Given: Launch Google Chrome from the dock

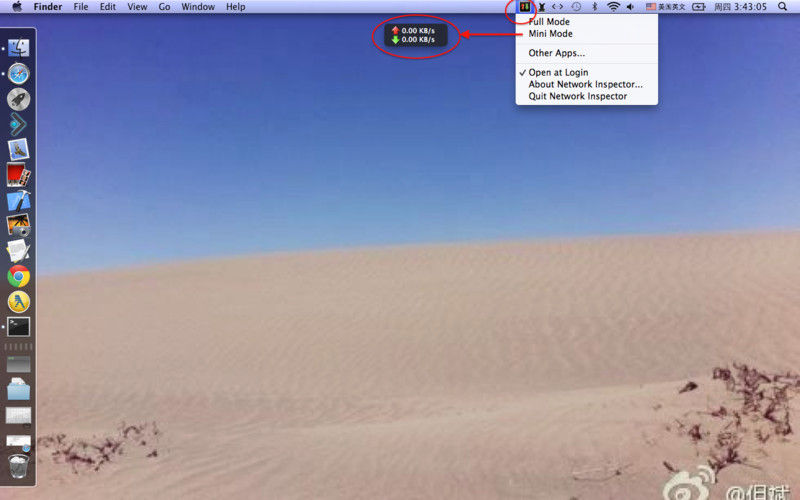Looking at the screenshot, I should [18, 277].
